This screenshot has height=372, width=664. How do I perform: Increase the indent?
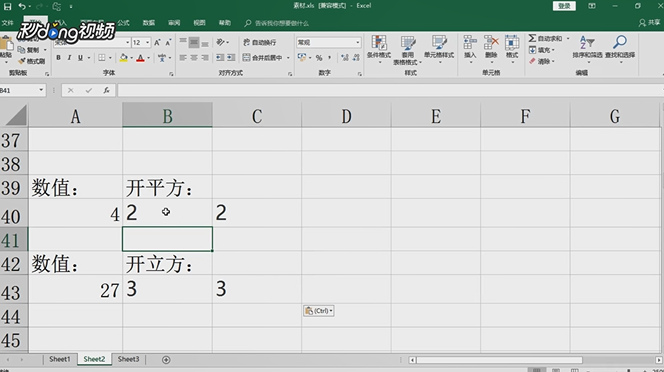click(231, 58)
